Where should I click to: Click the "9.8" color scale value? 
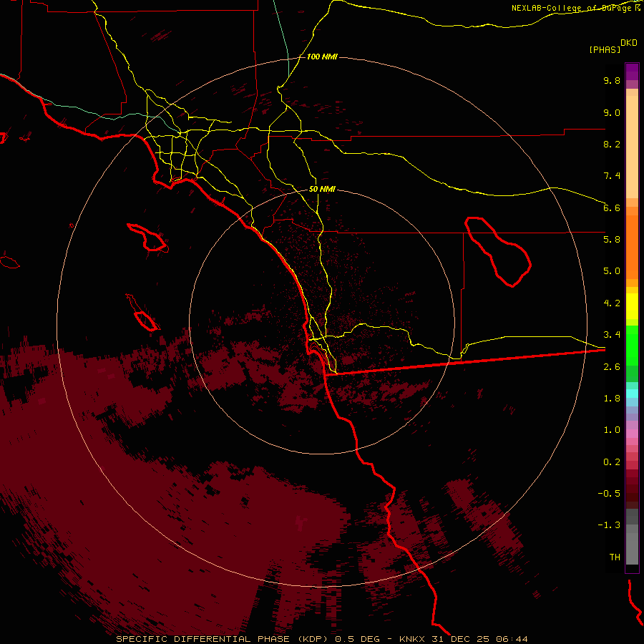[x=612, y=80]
